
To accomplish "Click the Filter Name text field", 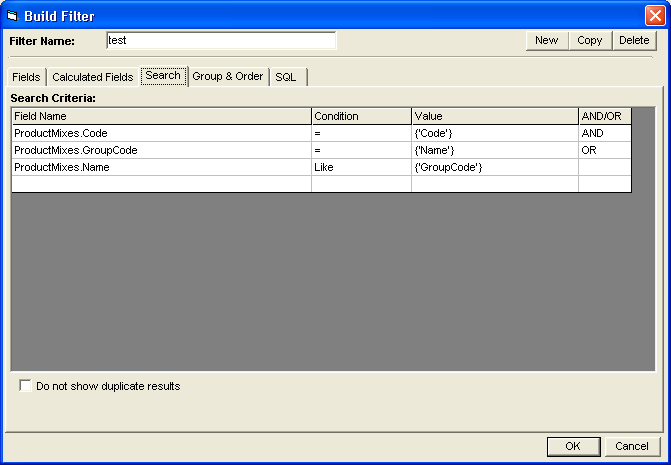I will [220, 41].
